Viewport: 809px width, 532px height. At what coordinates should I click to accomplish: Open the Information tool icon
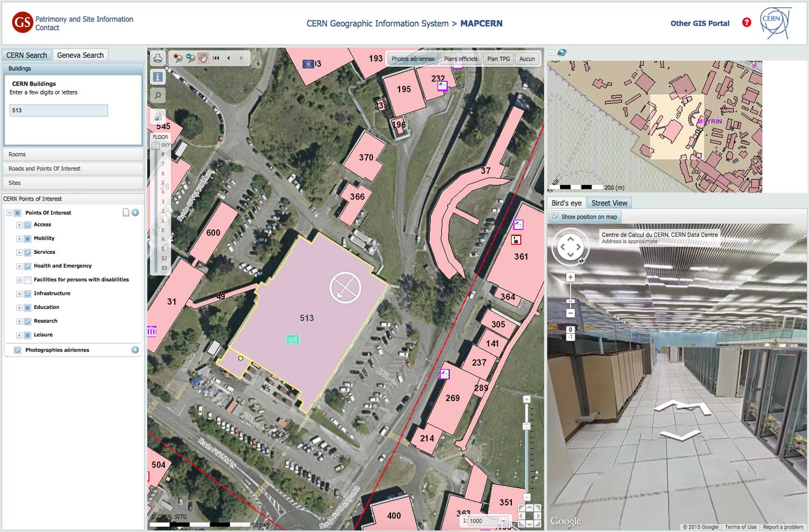157,76
